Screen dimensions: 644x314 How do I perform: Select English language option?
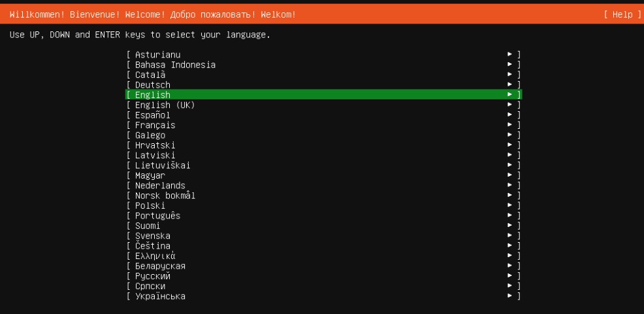(324, 95)
